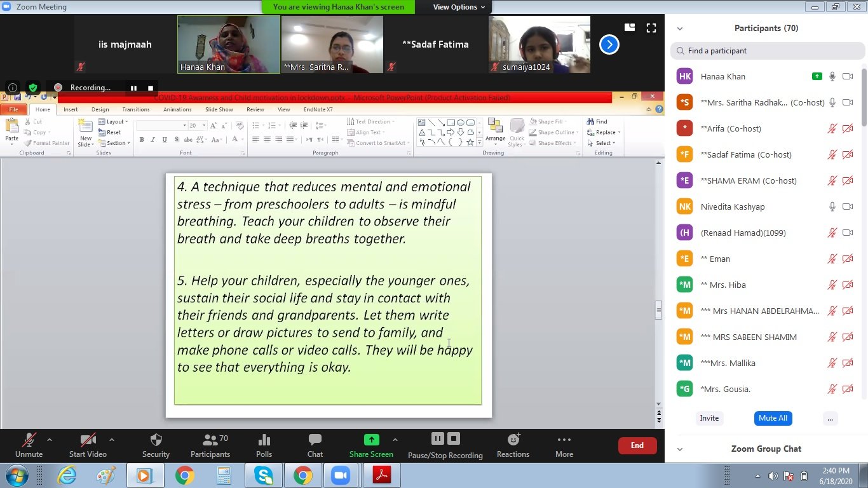Expand video options arrow next to Start Video
The image size is (868, 488).
click(x=112, y=440)
